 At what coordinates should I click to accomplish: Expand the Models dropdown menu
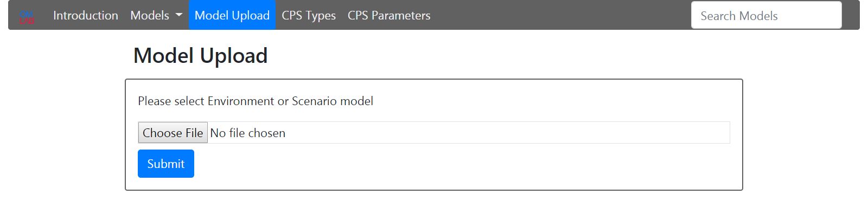tap(156, 15)
